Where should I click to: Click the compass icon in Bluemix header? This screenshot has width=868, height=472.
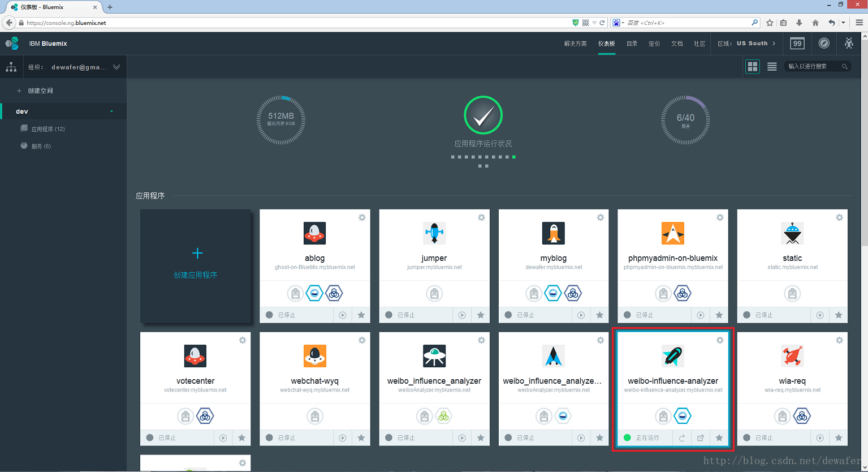[x=824, y=44]
